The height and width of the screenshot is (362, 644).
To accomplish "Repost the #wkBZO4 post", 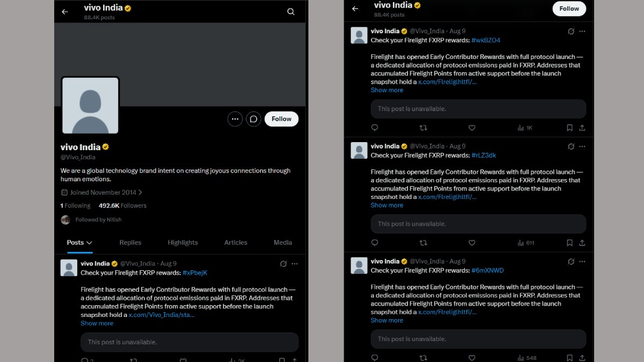I will (x=423, y=128).
